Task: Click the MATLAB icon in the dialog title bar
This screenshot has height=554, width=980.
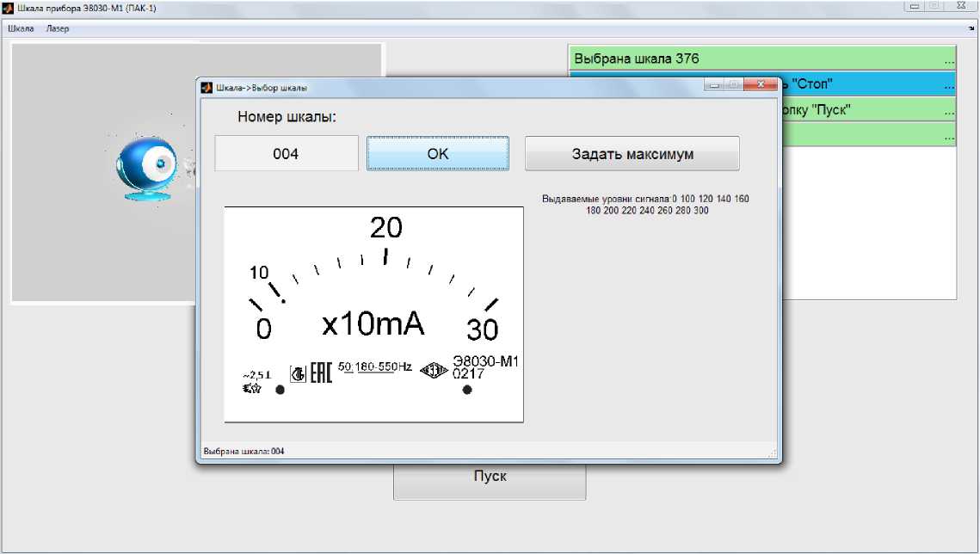Action: (206, 87)
